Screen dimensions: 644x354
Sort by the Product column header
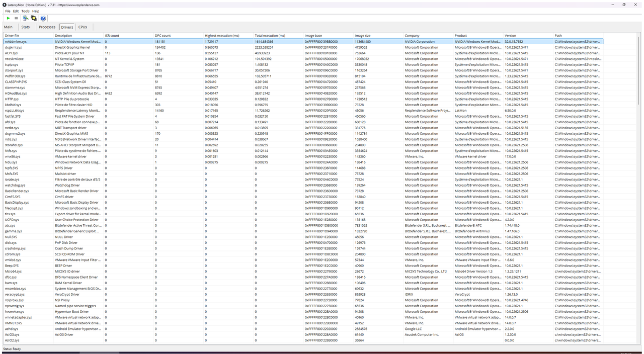coord(478,36)
